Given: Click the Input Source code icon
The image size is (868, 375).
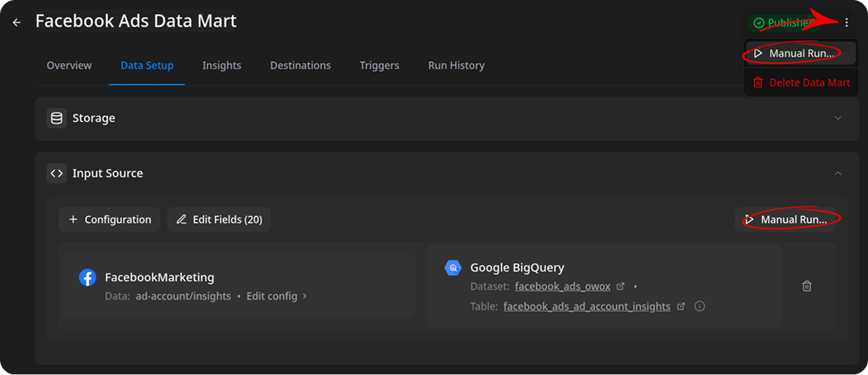Looking at the screenshot, I should (x=57, y=174).
